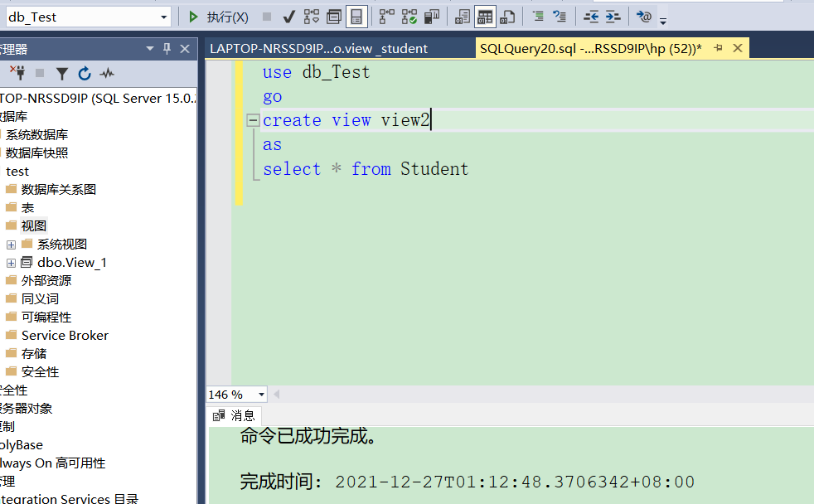Select the 系统视图 folder label
This screenshot has height=504, width=814.
tap(62, 244)
